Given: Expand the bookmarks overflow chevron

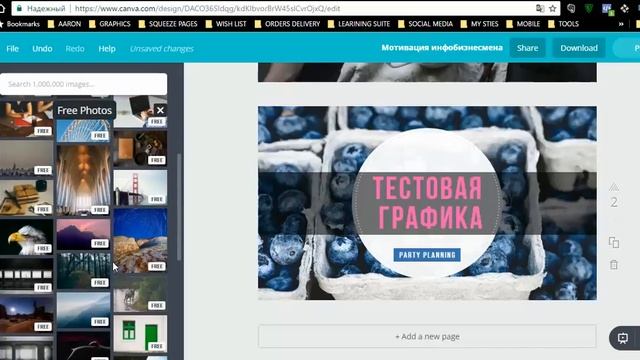Looking at the screenshot, I should [621, 24].
